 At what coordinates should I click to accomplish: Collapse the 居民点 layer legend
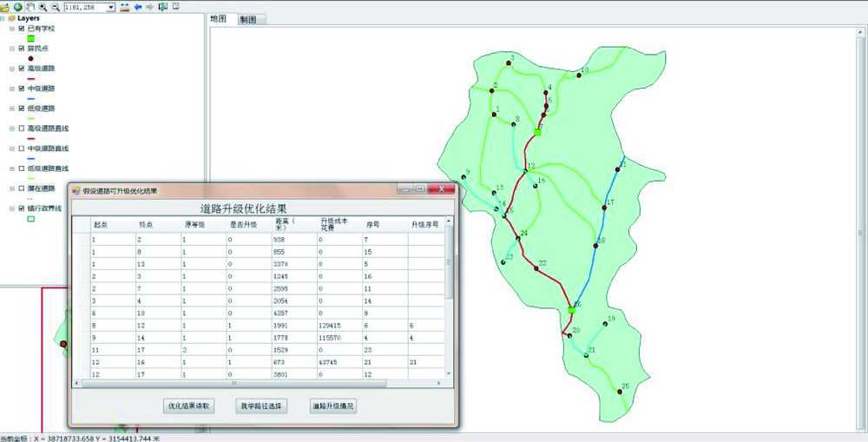[11, 49]
